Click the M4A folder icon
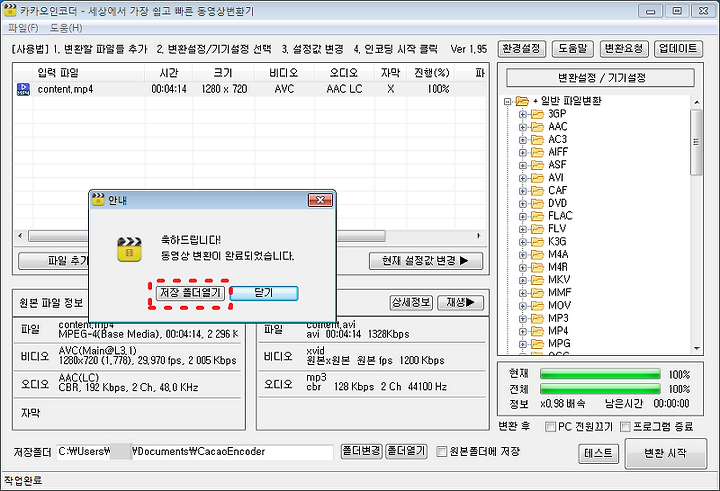Screen dimensions: 720x491 pos(537,254)
